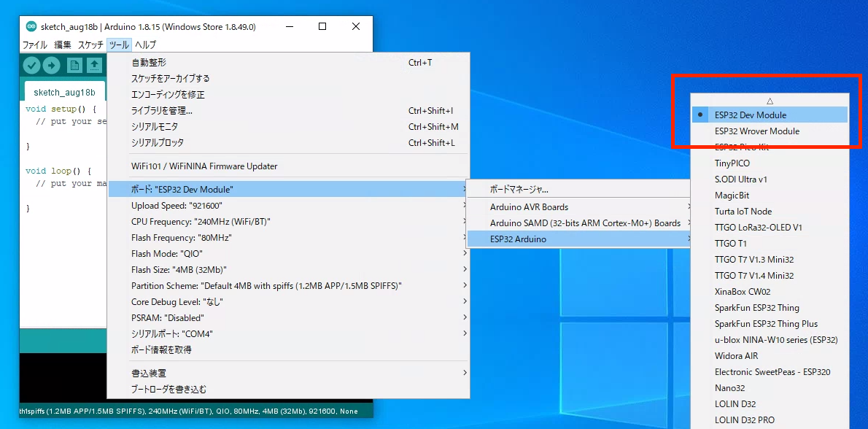Click the Verify checkmark toolbar icon
This screenshot has height=429, width=868.
point(31,66)
